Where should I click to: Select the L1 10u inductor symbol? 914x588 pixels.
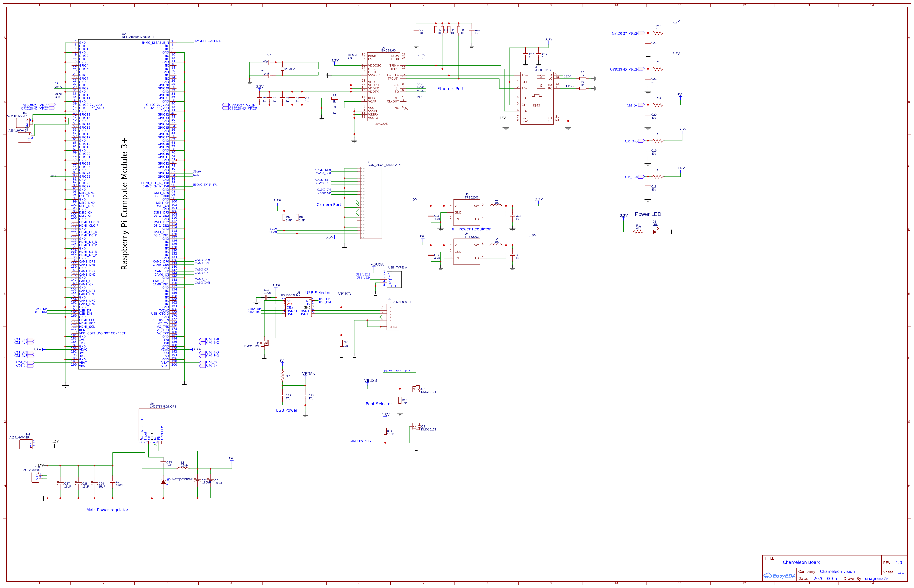coord(496,205)
